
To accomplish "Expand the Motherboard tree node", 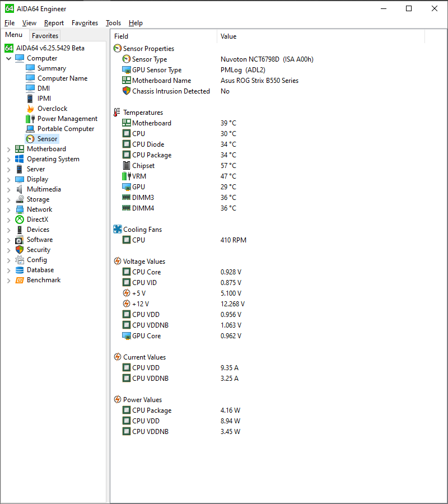I will pos(8,149).
